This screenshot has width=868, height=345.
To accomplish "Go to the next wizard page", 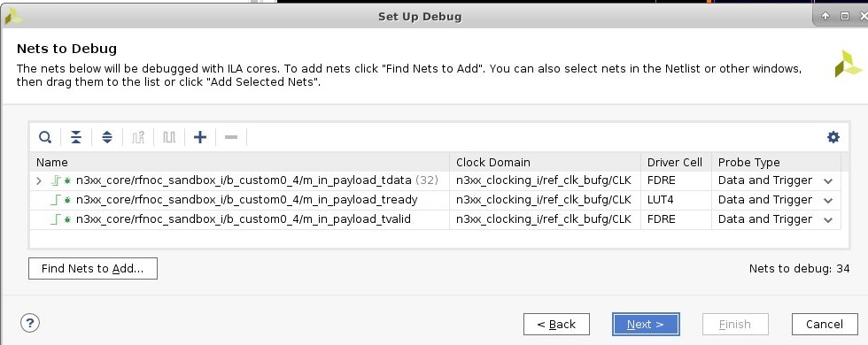I will (x=646, y=324).
